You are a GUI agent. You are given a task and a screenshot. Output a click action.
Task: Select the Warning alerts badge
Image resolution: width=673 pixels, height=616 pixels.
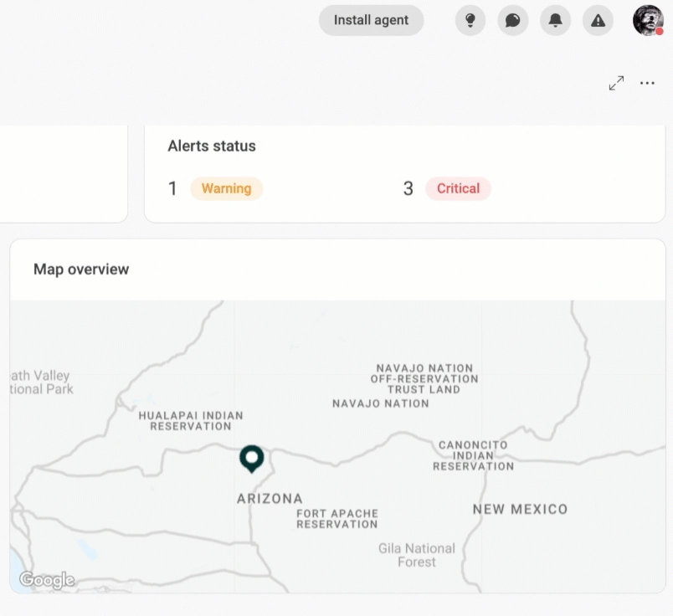(226, 188)
